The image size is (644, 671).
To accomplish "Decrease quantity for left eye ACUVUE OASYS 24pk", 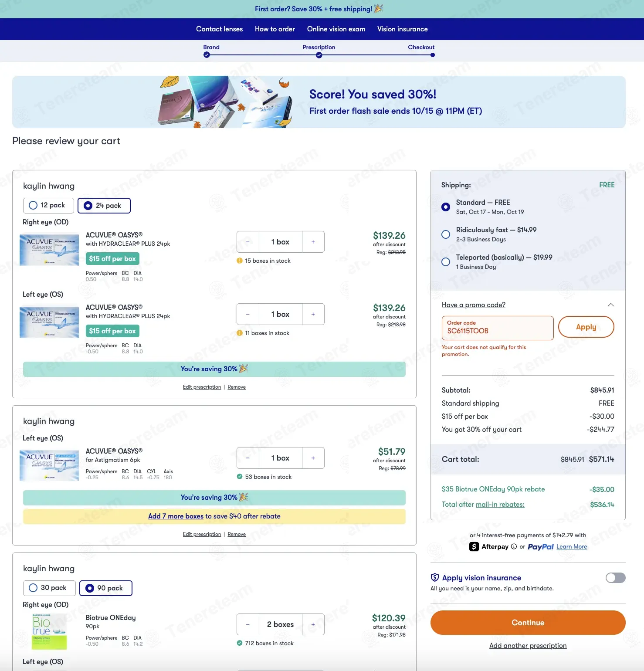I will point(248,314).
